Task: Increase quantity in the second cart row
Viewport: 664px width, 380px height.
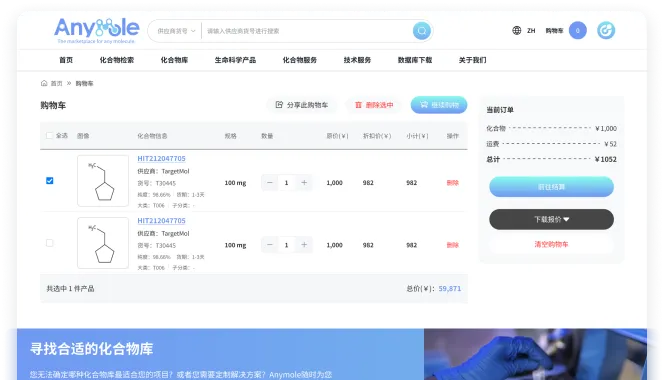Action: [304, 245]
